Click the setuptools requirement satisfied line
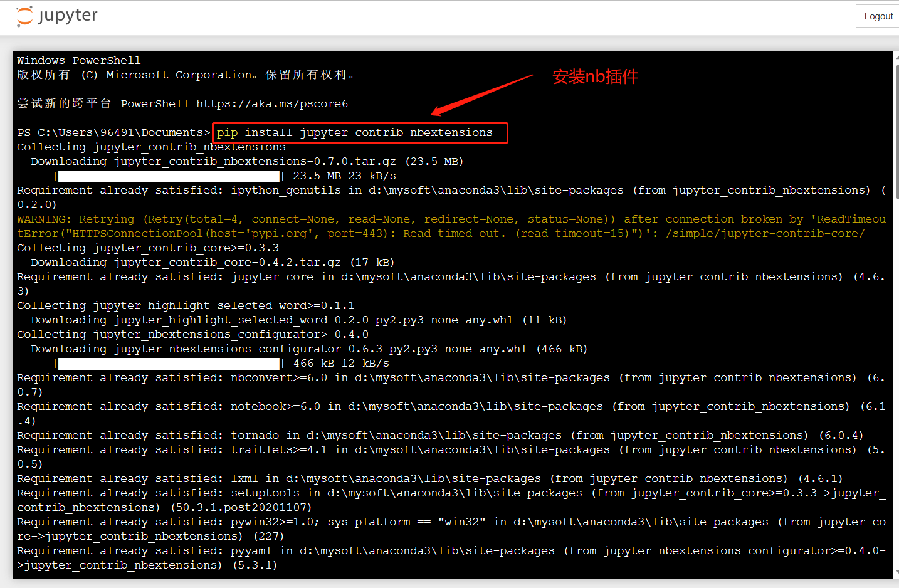 click(451, 500)
